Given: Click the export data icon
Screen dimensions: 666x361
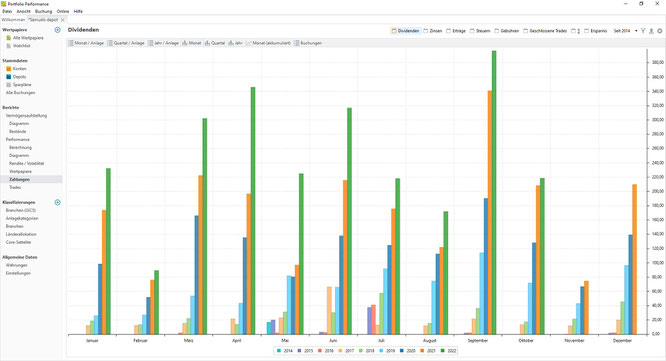Looking at the screenshot, I should (651, 31).
